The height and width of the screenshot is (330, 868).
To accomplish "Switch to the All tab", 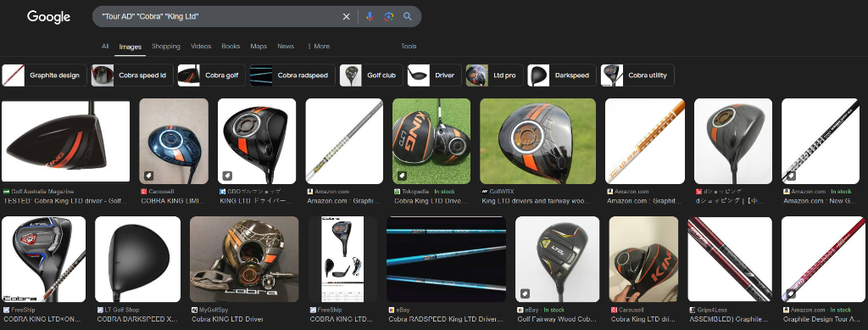I will click(x=105, y=47).
